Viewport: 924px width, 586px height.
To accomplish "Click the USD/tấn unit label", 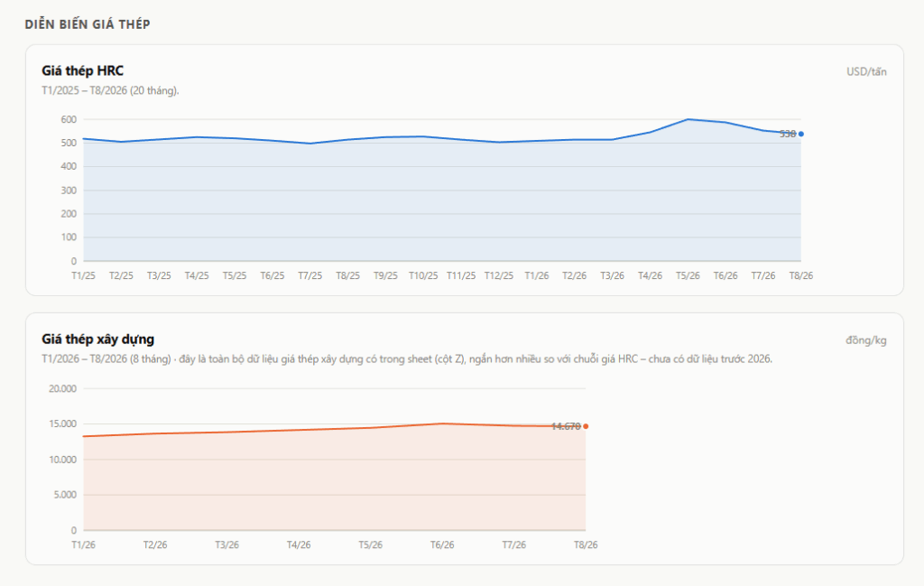I will point(866,72).
